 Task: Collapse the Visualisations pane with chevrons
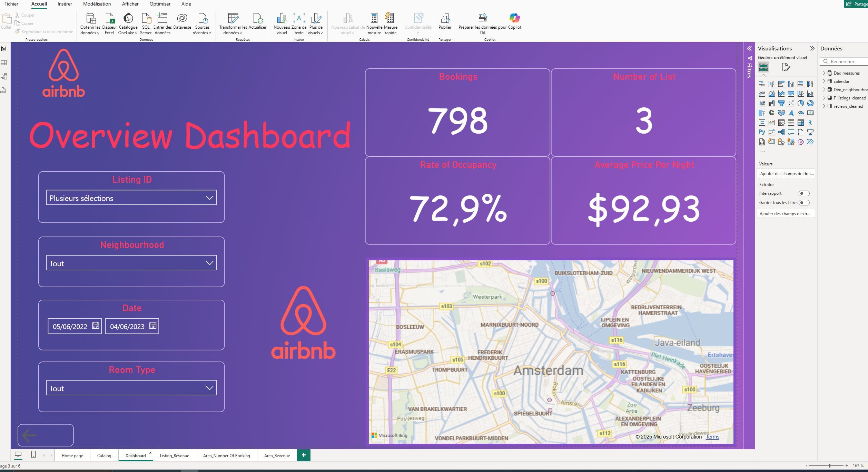tap(812, 48)
